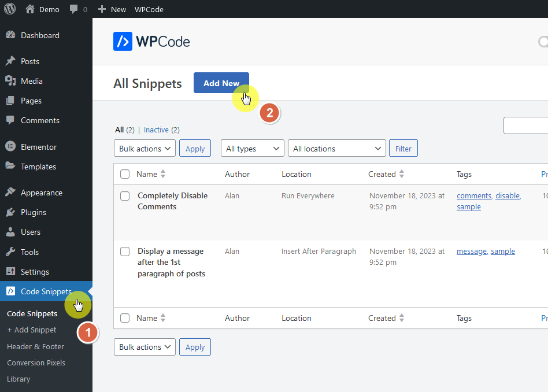Open All locations filter dropdown
548x392 pixels.
(x=337, y=148)
